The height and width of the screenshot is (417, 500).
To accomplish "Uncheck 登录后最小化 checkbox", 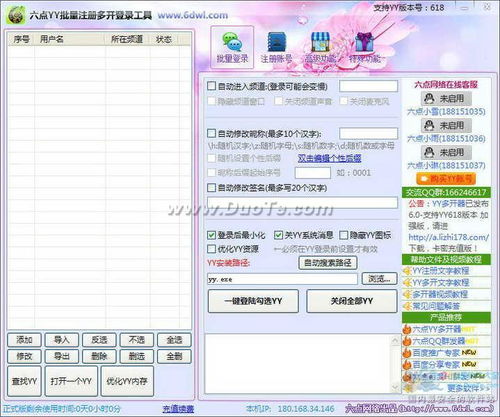I will [x=211, y=235].
